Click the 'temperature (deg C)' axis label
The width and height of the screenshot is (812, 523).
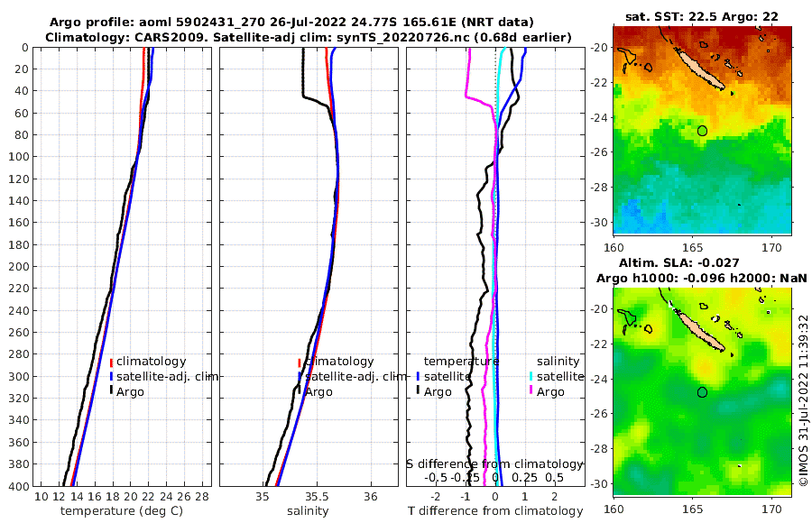tap(122, 511)
